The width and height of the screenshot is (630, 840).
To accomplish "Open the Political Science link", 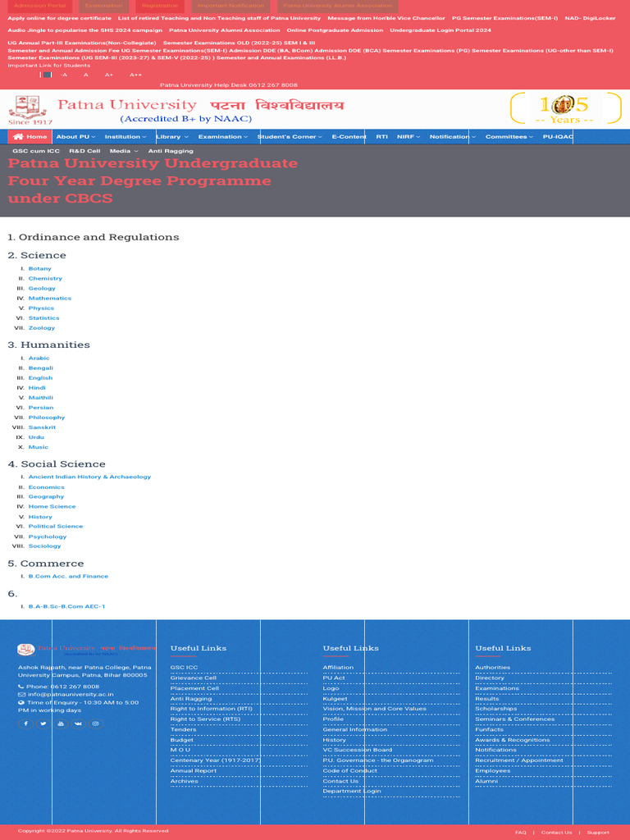I will tap(56, 526).
